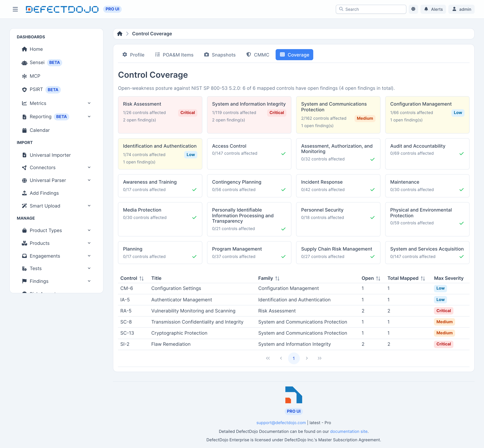Image resolution: width=484 pixels, height=448 pixels.
Task: Expand the Metrics submenu chevron
Action: pos(89,103)
